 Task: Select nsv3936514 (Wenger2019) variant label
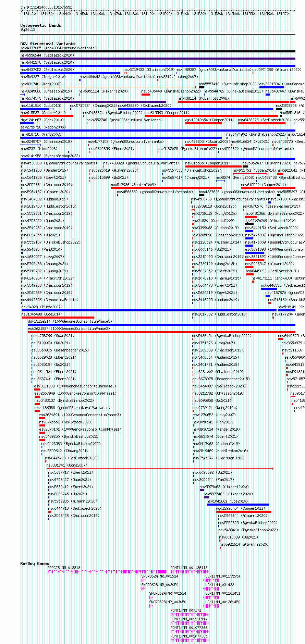[x=216, y=429]
